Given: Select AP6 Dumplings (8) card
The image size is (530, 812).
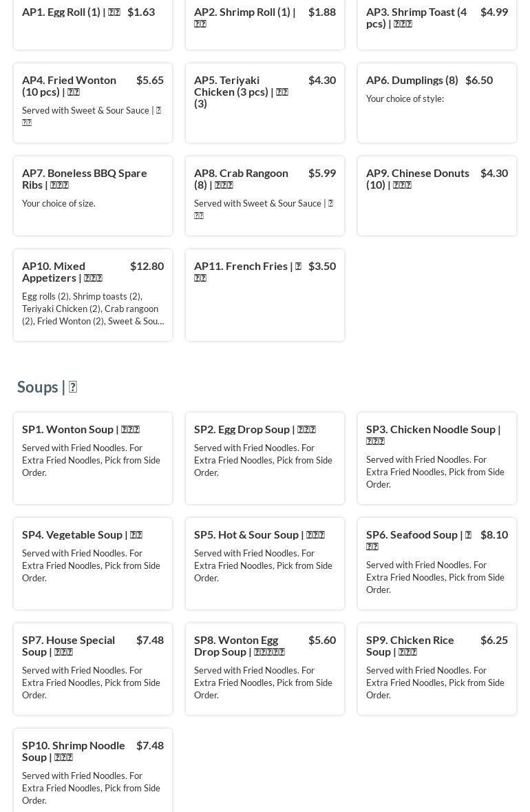Looking at the screenshot, I should point(436,103).
